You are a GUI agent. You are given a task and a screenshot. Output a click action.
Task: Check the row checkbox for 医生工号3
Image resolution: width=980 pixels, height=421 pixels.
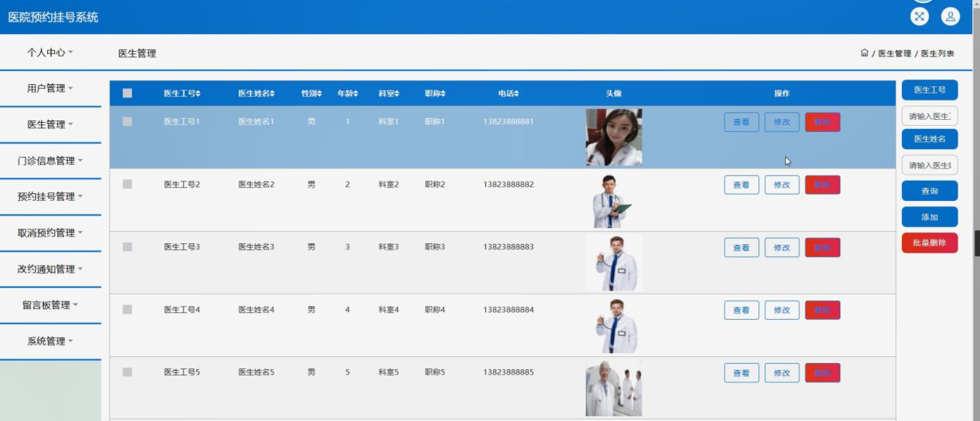127,246
